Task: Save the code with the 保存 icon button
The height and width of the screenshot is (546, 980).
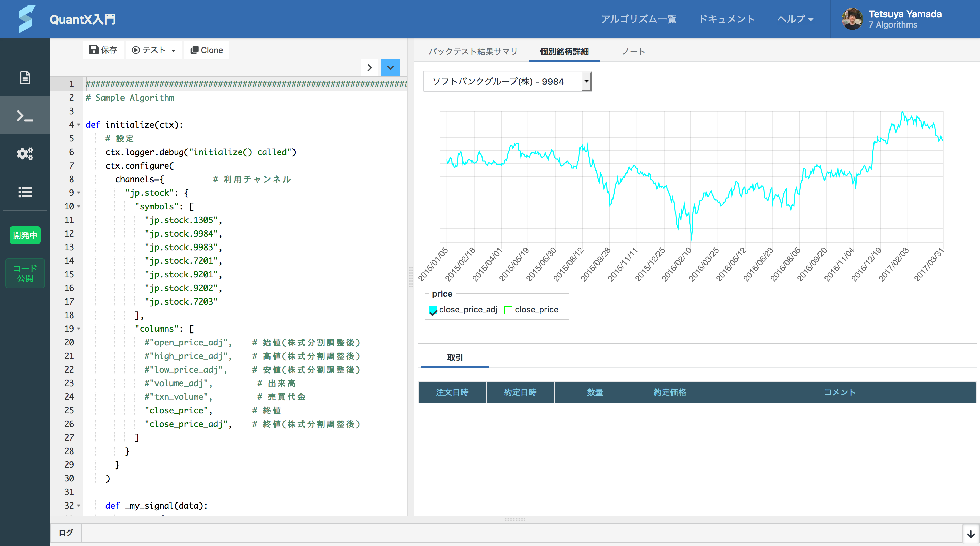Action: coord(94,49)
